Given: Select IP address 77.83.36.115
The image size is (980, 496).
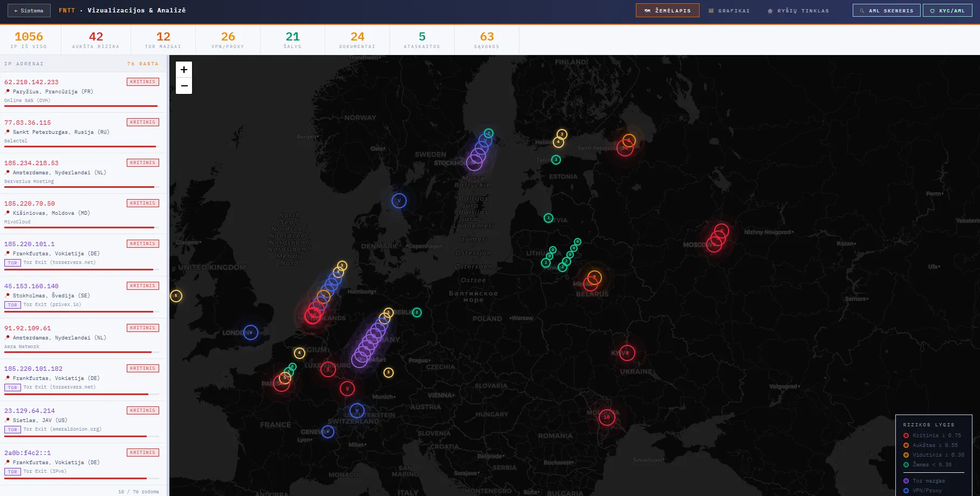Looking at the screenshot, I should click(x=28, y=123).
